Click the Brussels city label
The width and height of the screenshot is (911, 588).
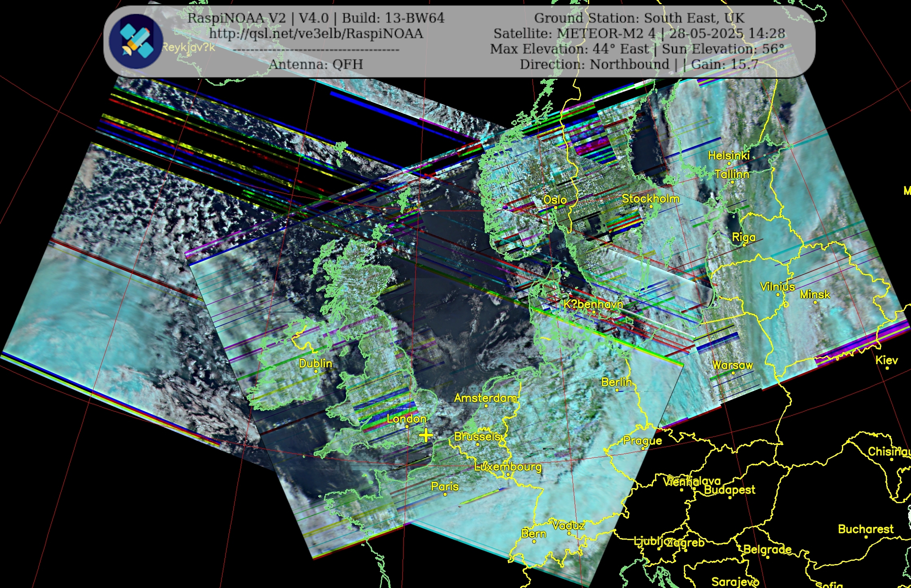(x=477, y=437)
